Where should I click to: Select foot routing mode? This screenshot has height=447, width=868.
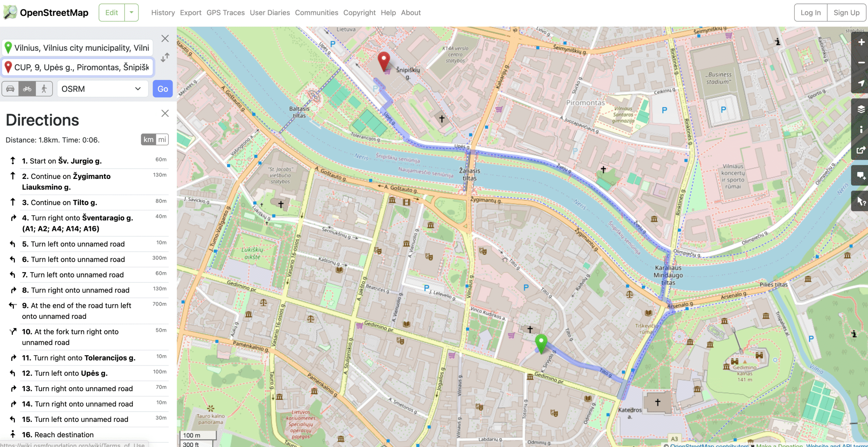pyautogui.click(x=44, y=89)
